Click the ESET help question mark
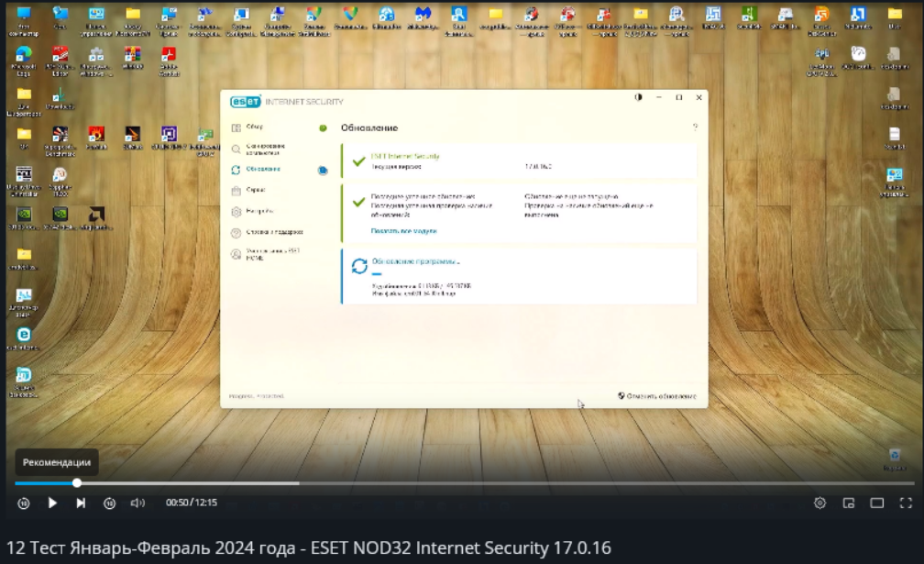The image size is (924, 564). click(696, 127)
